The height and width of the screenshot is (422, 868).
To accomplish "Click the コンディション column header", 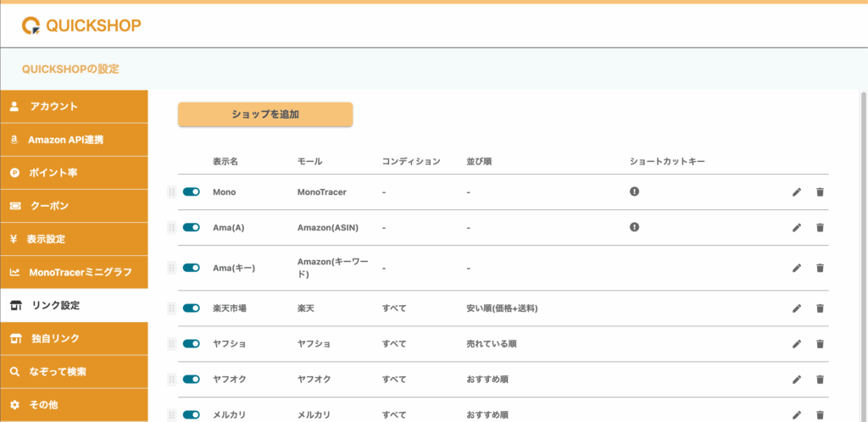I will pyautogui.click(x=411, y=162).
